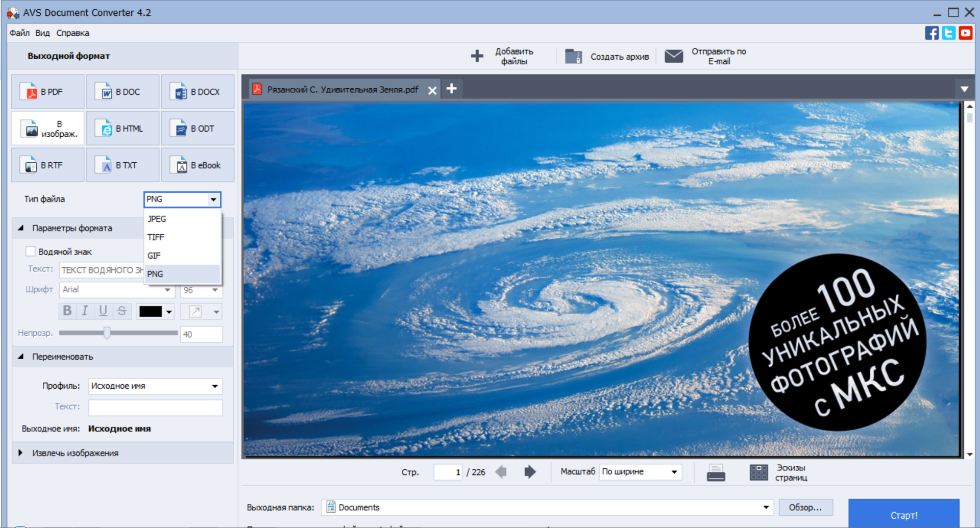Viewport: 980px width, 528px height.
Task: Select the To PDF output format
Action: pyautogui.click(x=48, y=92)
